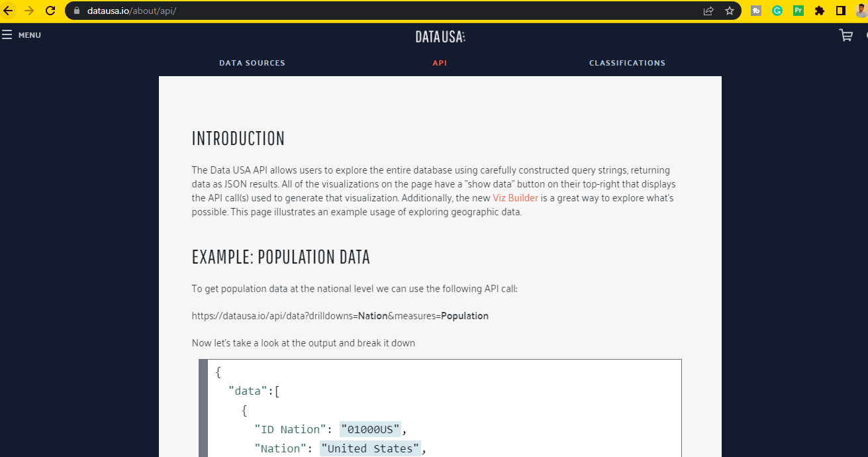This screenshot has width=868, height=457.
Task: Click the Data USA logo
Action: [x=440, y=36]
